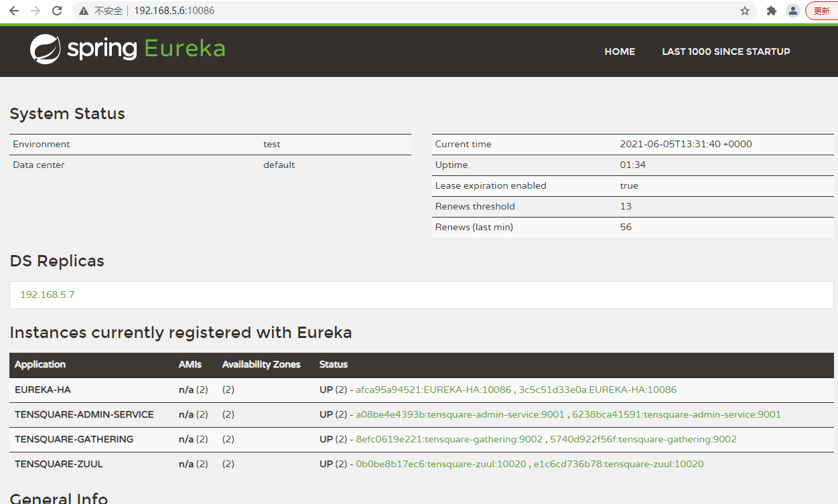Click the browser back arrow

(x=14, y=11)
